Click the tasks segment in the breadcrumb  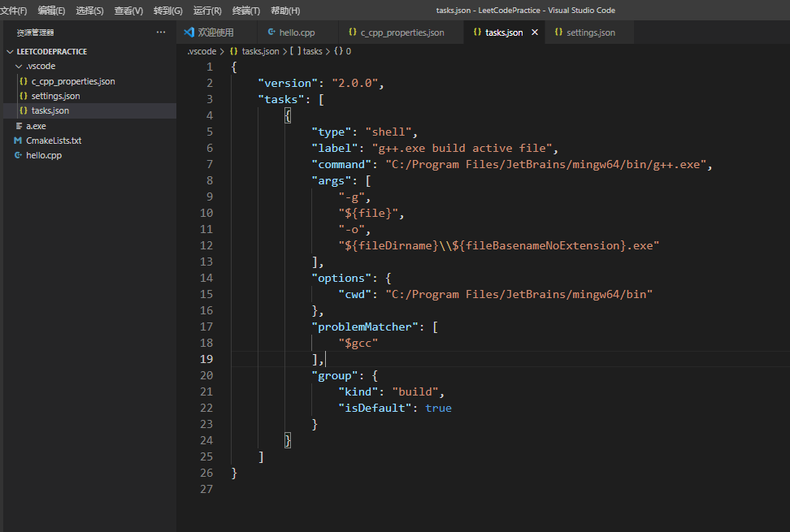(x=314, y=50)
